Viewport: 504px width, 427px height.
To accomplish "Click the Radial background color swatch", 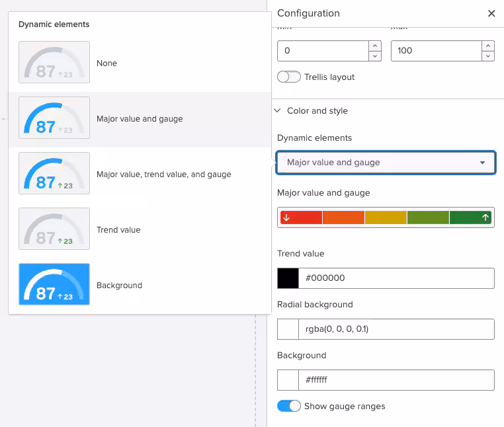I will tap(288, 329).
